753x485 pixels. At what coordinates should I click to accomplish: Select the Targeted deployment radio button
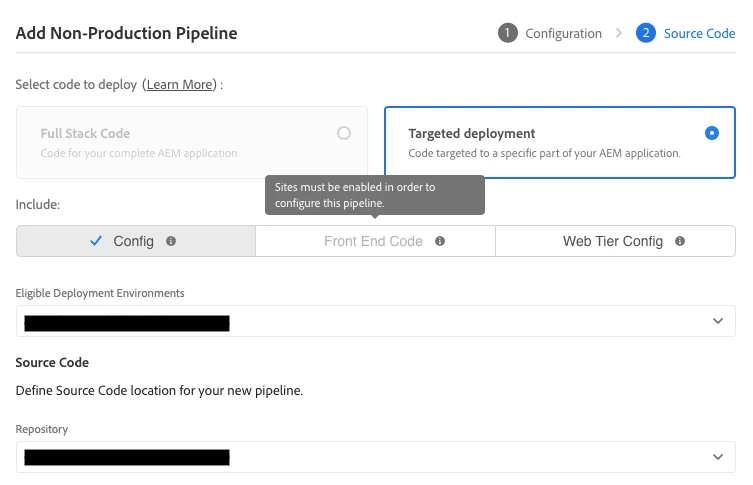pos(712,133)
